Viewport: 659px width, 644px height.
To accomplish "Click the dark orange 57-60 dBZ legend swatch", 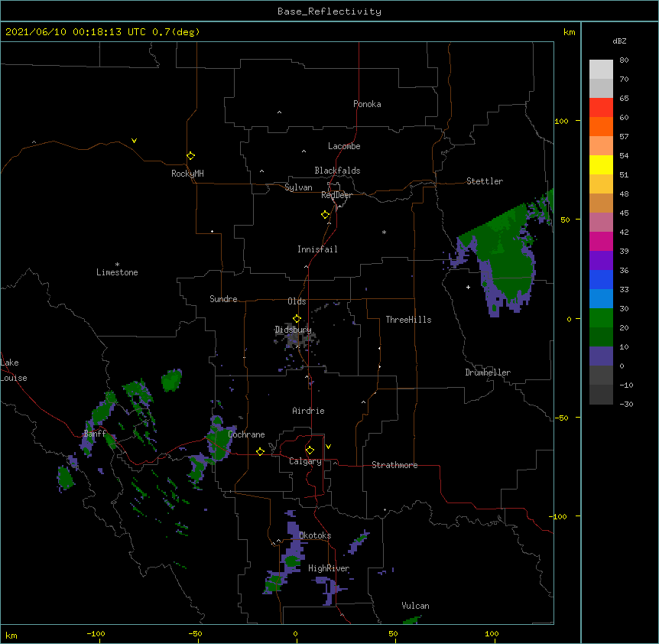I will point(601,127).
